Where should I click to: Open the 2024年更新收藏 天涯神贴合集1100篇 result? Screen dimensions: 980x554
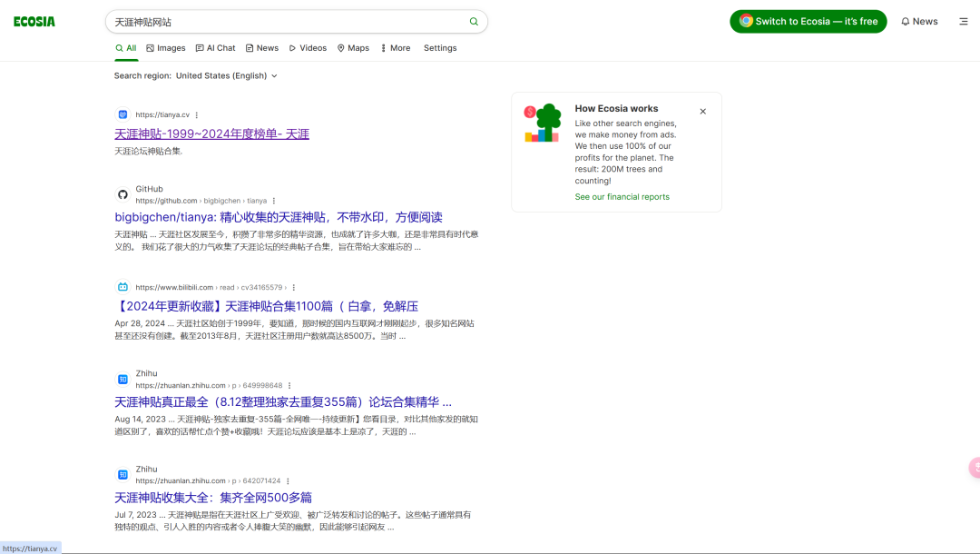tap(266, 306)
